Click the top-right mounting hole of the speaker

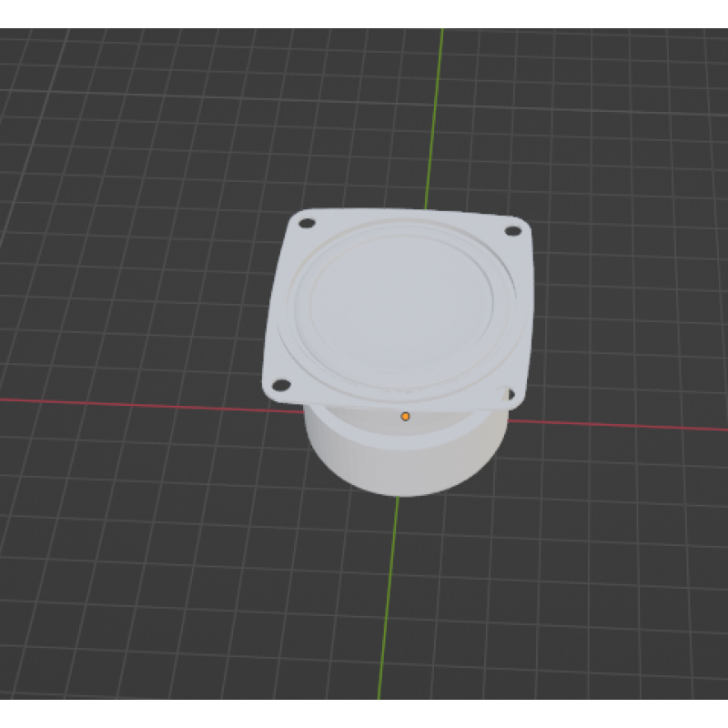point(513,231)
